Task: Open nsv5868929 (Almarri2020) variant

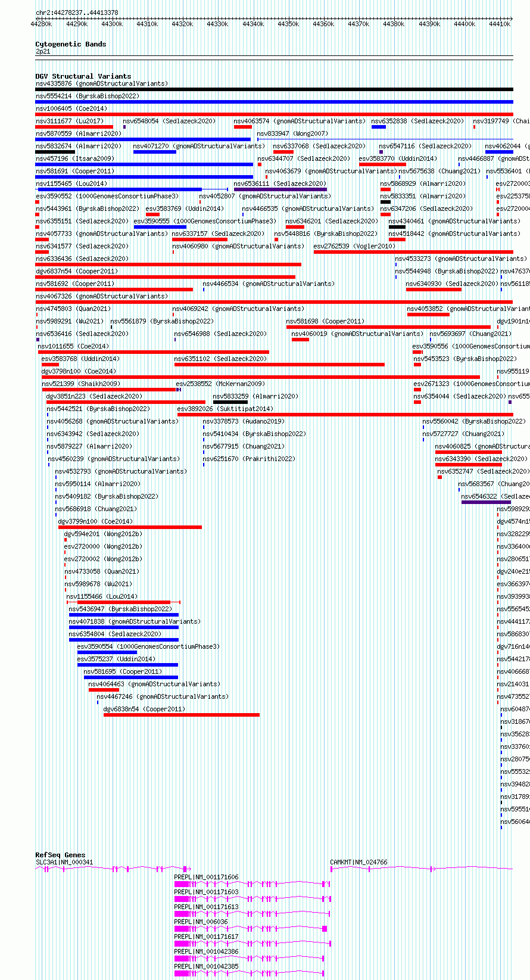Action: [423, 183]
